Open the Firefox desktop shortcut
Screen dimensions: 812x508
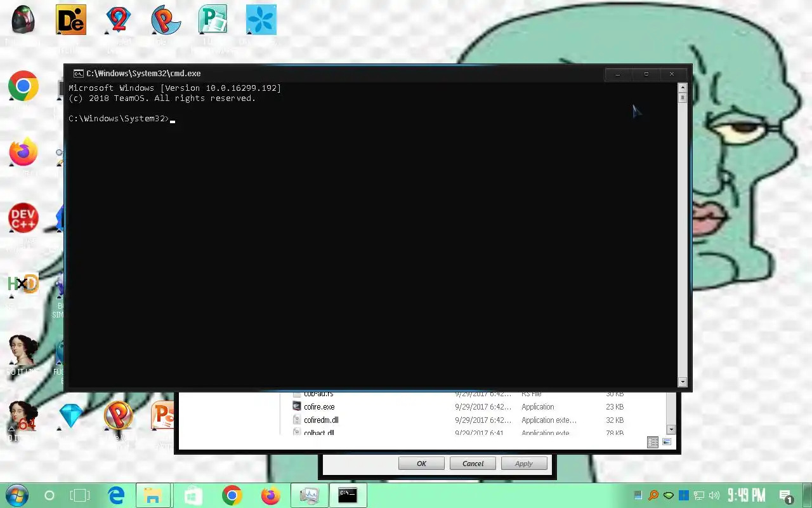click(x=23, y=152)
